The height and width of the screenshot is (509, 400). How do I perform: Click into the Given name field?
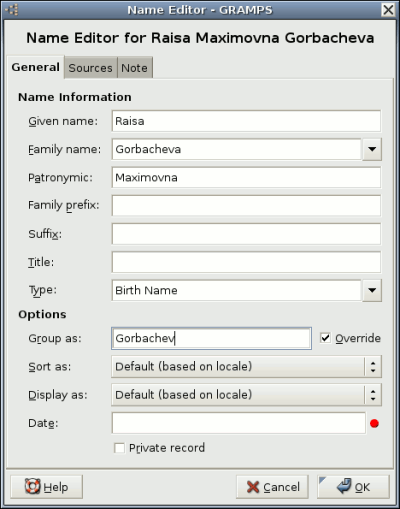pos(246,121)
